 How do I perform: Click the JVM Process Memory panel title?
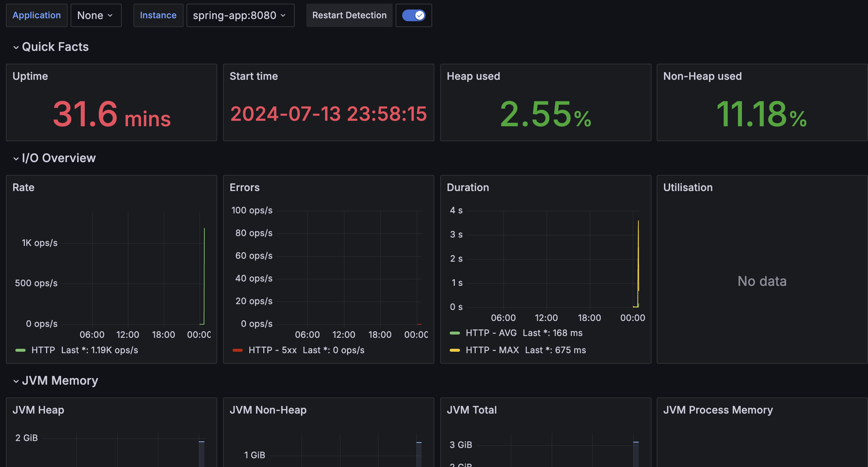click(x=718, y=410)
